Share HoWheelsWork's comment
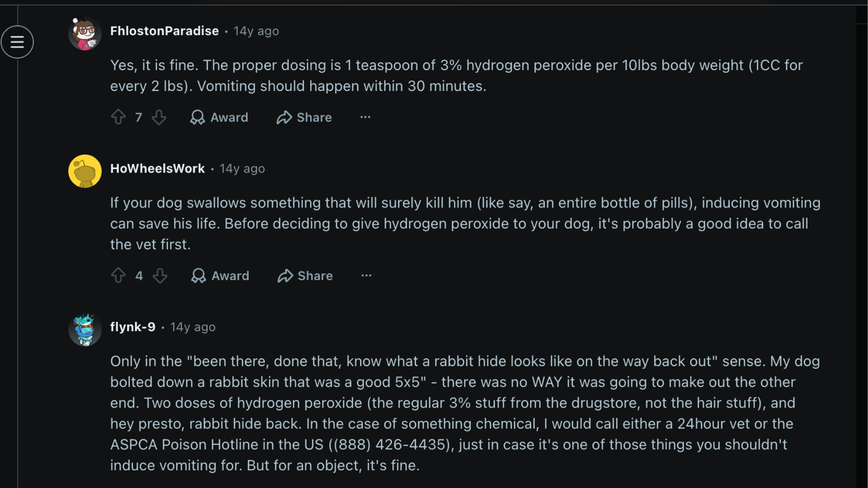 coord(305,276)
